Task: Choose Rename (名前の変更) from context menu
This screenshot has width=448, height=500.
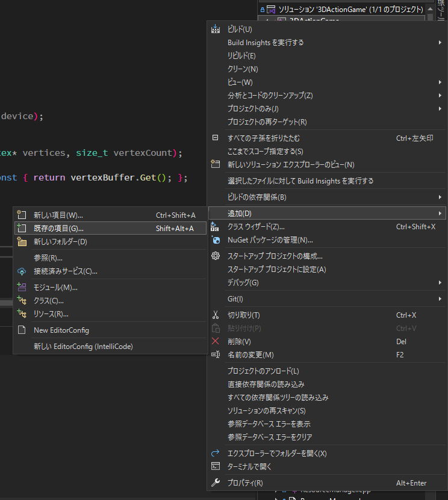Action: point(250,355)
